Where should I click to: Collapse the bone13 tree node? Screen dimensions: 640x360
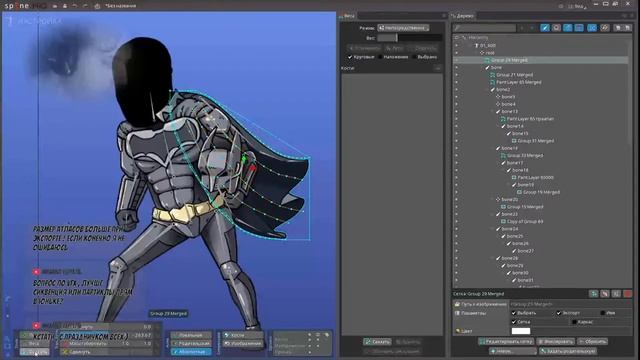[x=493, y=111]
